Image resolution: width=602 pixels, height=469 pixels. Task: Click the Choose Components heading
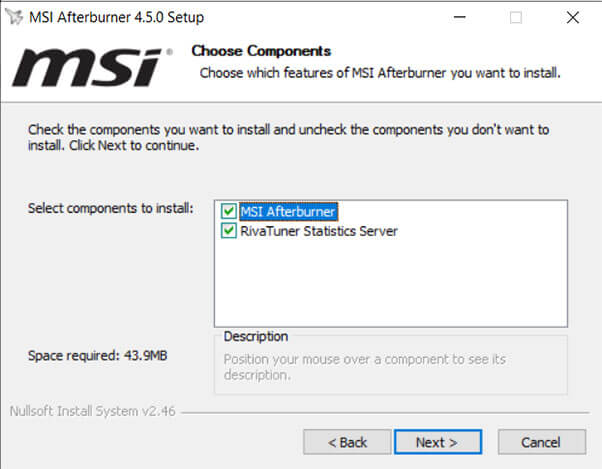261,51
